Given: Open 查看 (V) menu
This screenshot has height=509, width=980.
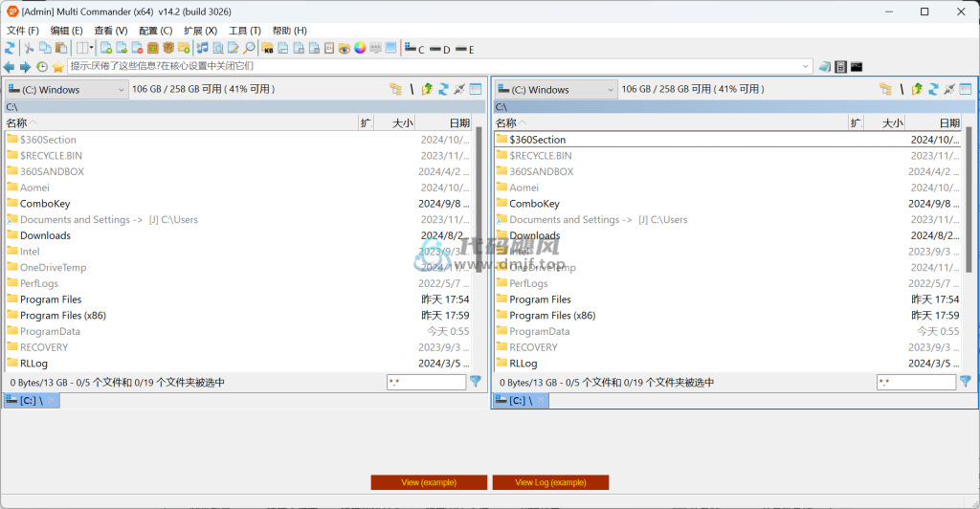Looking at the screenshot, I should [111, 31].
